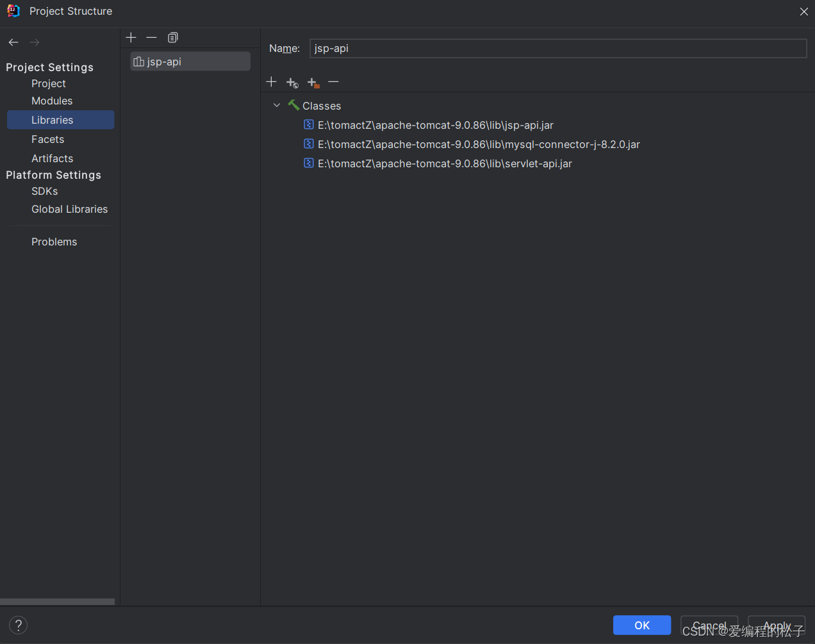Go back with the left arrow
Screen dimensions: 815x644
[x=13, y=42]
